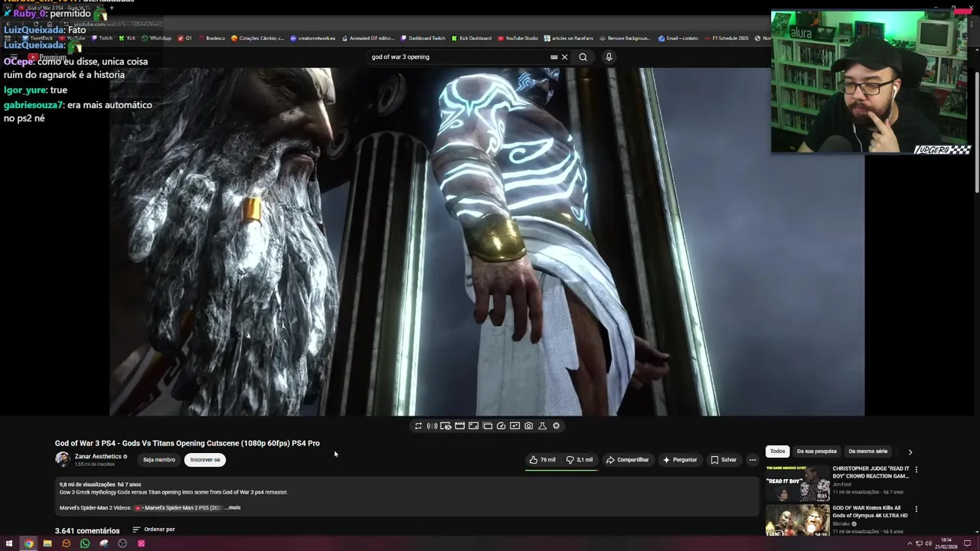Click the volume icon in system tray
This screenshot has width=980, height=551.
click(x=928, y=544)
